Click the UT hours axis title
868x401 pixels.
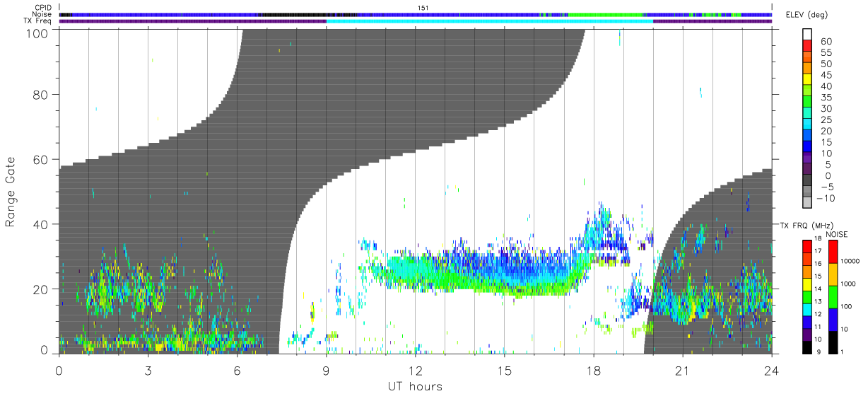pyautogui.click(x=415, y=386)
